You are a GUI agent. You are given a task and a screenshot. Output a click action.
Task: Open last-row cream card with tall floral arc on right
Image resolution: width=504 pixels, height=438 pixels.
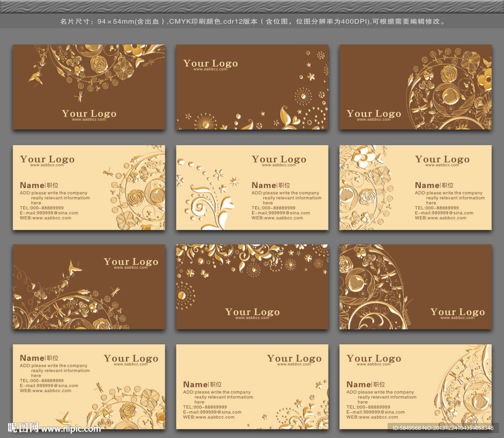[416, 387]
